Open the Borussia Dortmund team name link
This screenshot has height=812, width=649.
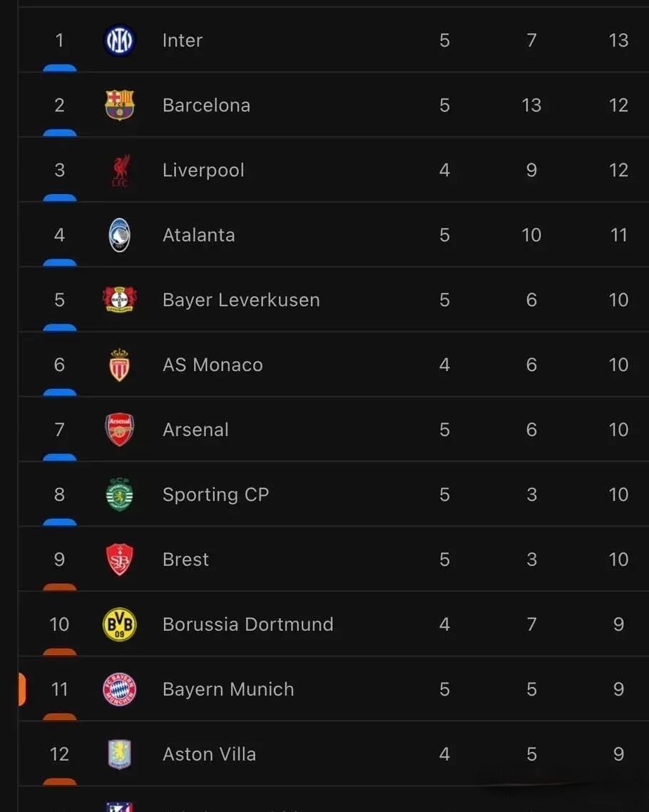pyautogui.click(x=247, y=624)
